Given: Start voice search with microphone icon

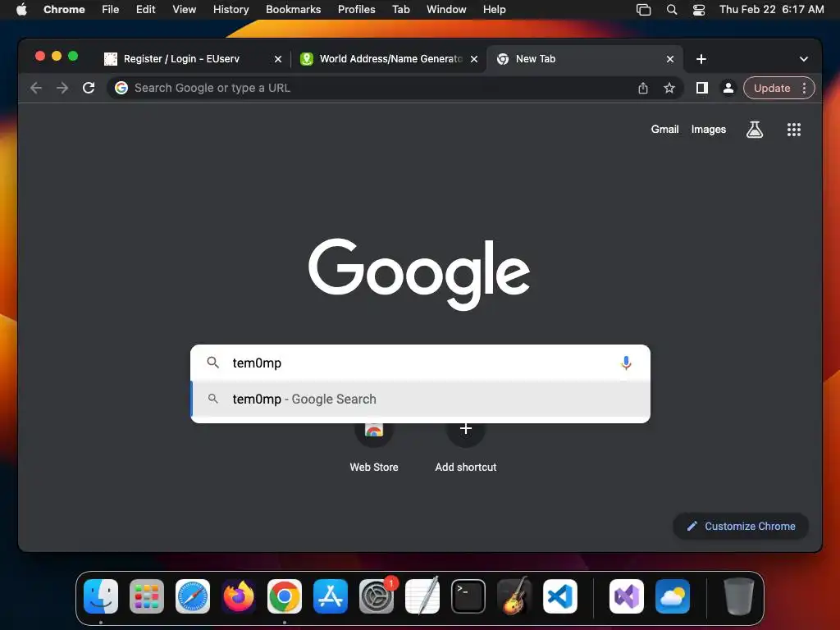Looking at the screenshot, I should point(626,363).
